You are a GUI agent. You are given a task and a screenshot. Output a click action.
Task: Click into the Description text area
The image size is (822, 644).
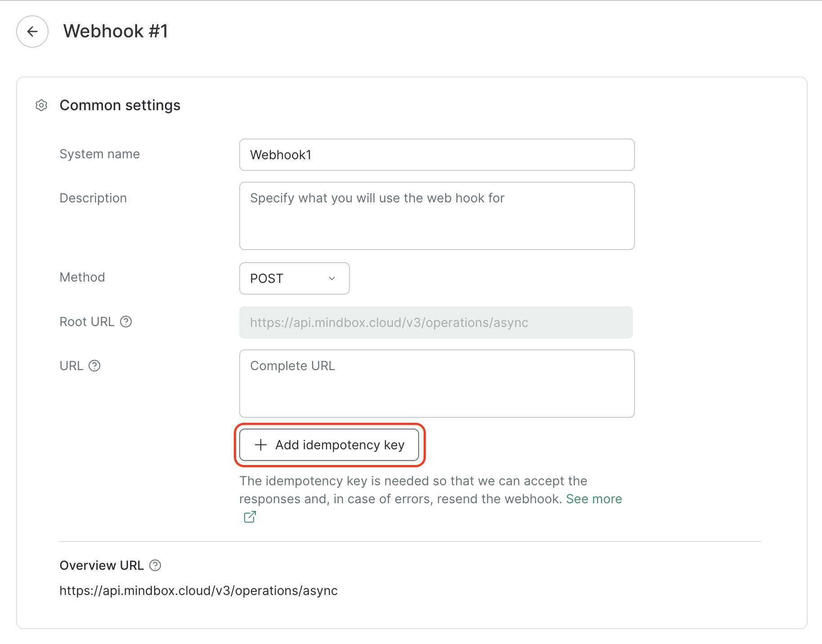[437, 216]
